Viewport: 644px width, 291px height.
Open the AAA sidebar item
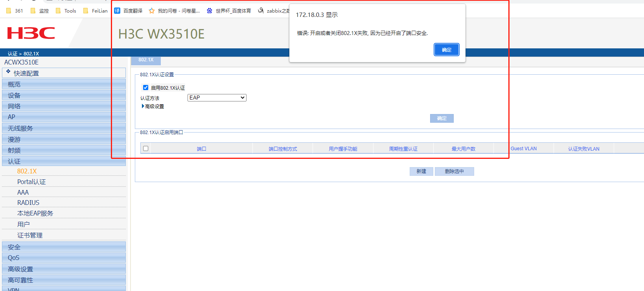point(23,192)
